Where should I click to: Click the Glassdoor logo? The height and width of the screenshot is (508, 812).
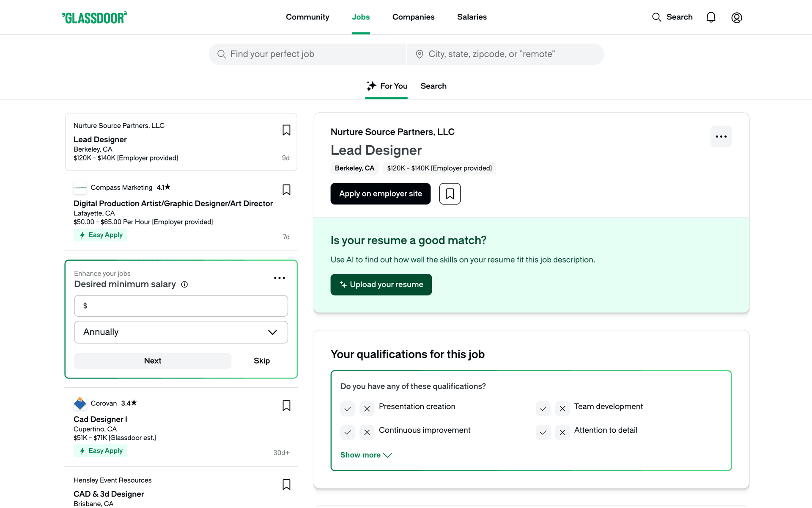(x=94, y=17)
